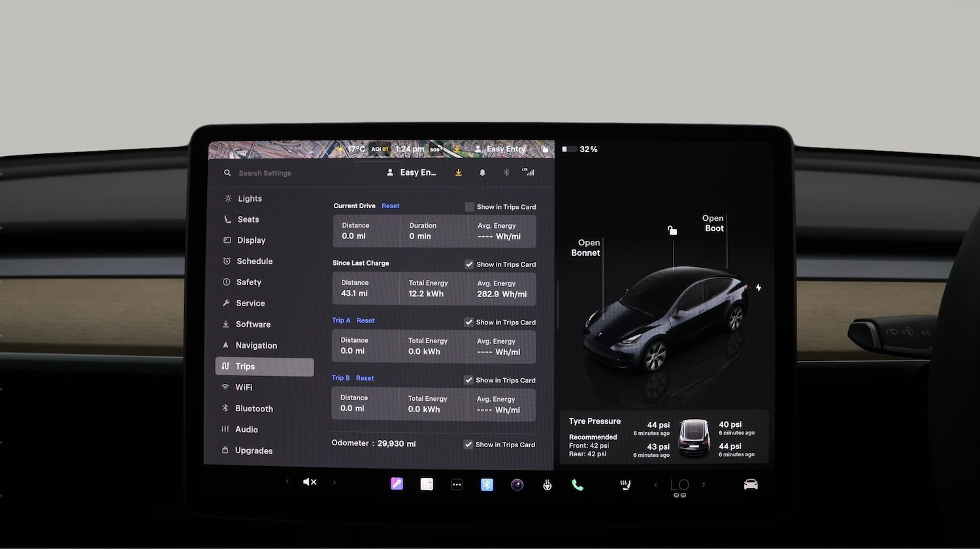This screenshot has height=549, width=980.
Task: Reset the Trip A counter
Action: click(365, 321)
